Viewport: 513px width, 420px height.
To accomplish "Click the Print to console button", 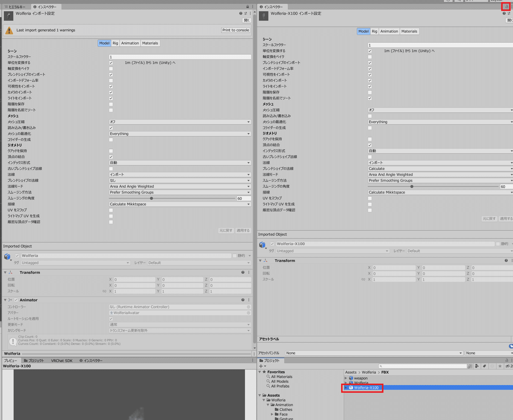I will click(x=236, y=30).
